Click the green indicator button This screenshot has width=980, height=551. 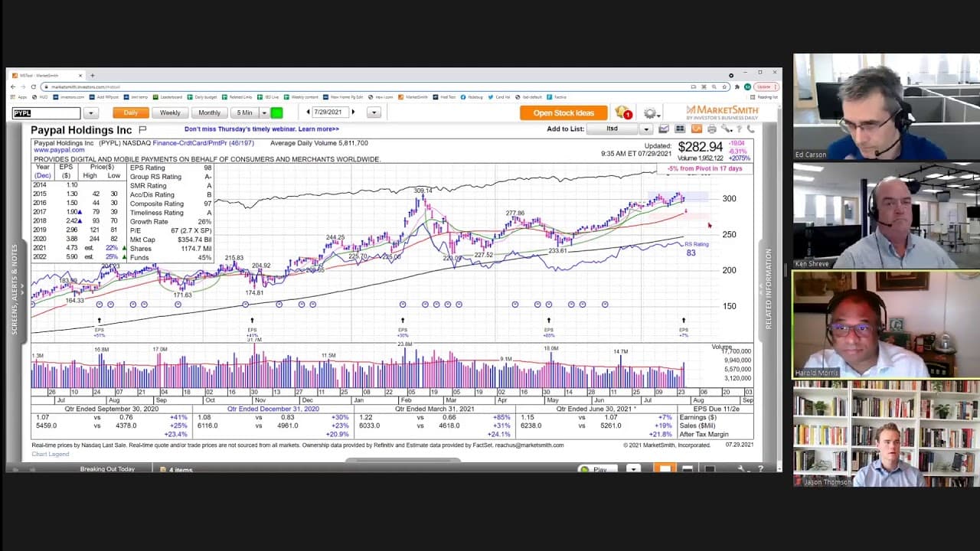276,112
